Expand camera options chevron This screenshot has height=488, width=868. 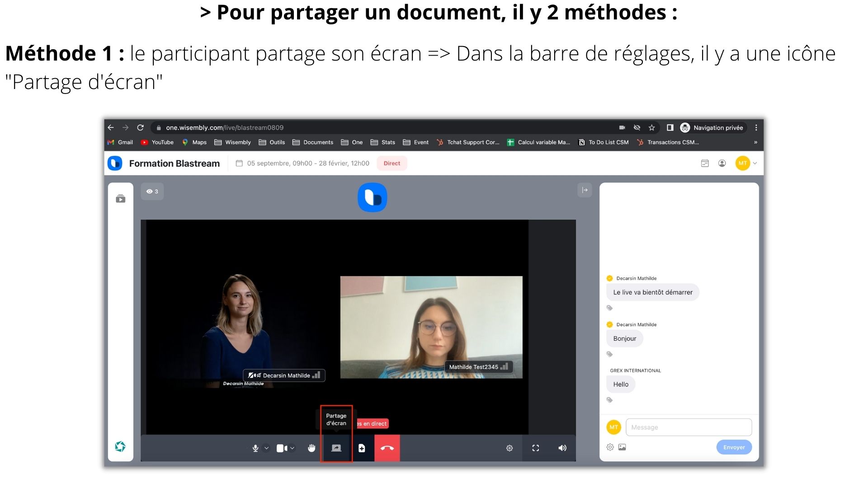click(292, 448)
